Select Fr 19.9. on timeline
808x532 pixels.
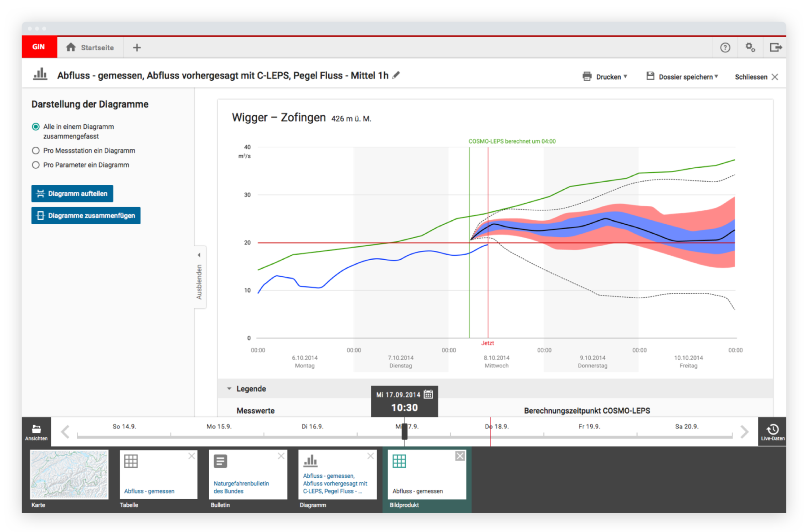pos(589,426)
